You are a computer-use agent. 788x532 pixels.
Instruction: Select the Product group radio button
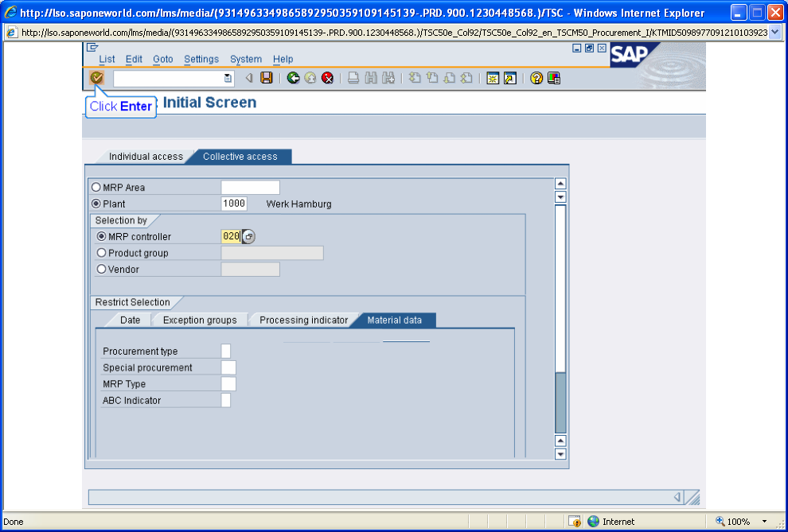point(102,253)
